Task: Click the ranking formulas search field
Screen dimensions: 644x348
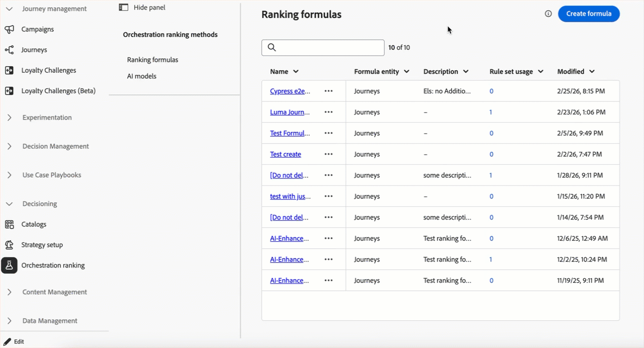Action: click(328, 48)
